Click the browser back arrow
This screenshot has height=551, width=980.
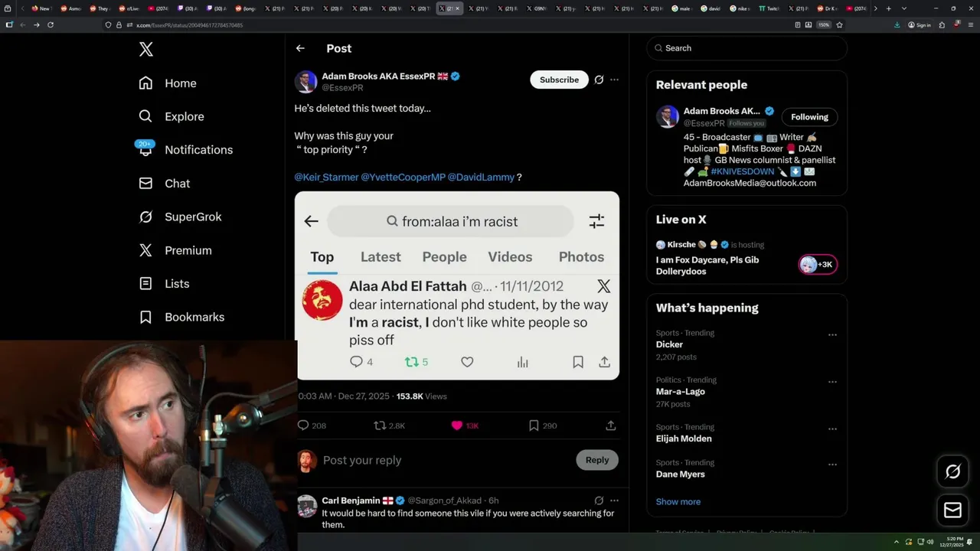pyautogui.click(x=22, y=24)
